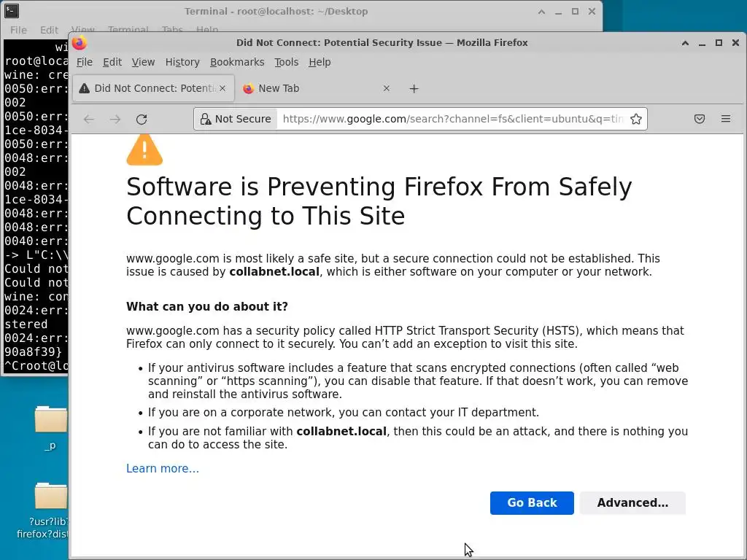Follow the Learn more... link
This screenshot has width=747, height=560.
click(162, 468)
